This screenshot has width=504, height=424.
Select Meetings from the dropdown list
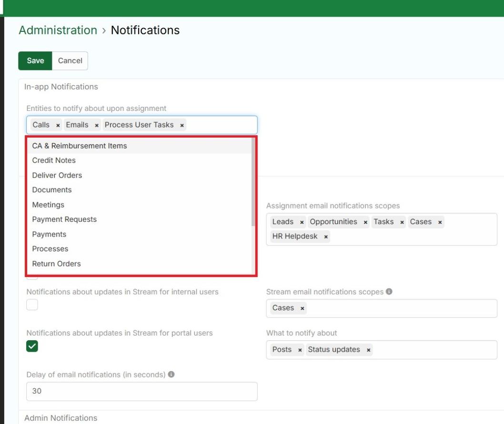[48, 205]
